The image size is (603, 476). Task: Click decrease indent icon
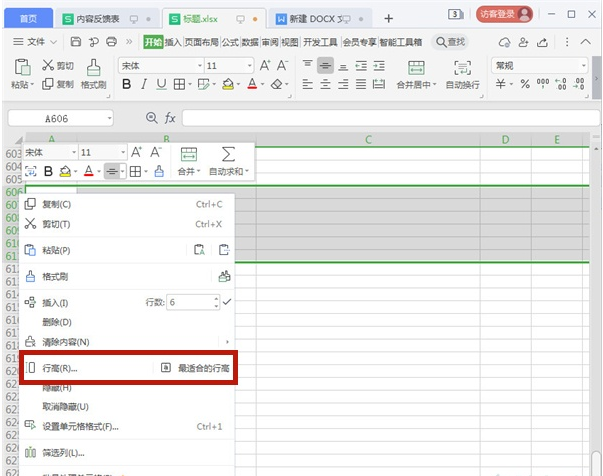tap(361, 66)
